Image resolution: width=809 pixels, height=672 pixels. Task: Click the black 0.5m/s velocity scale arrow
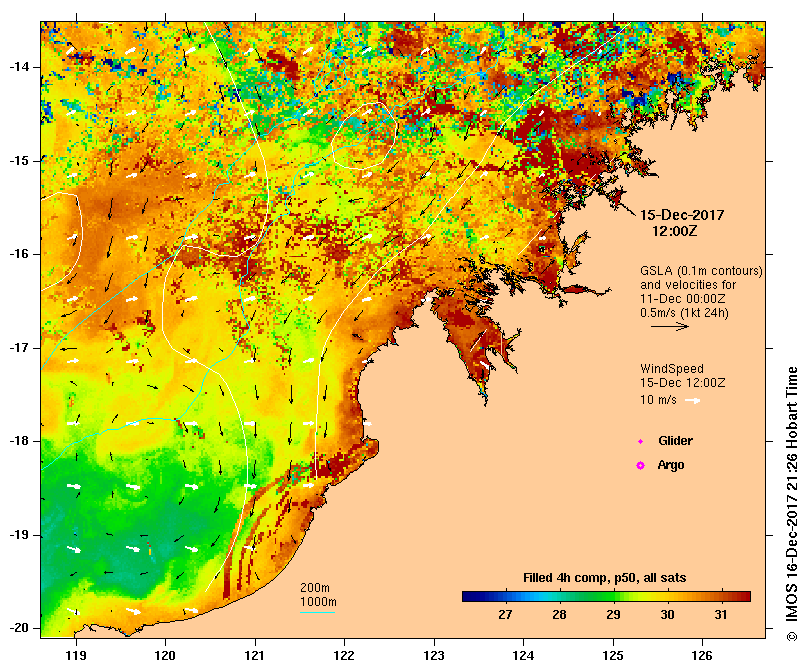[670, 326]
